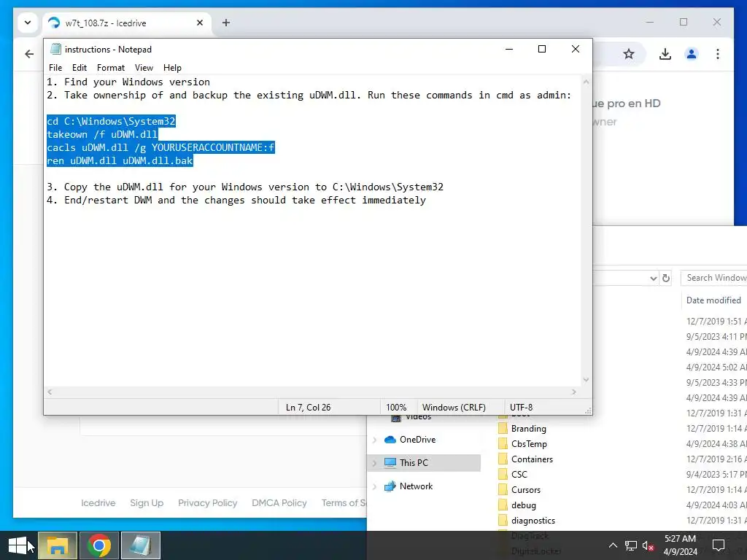Expand This PC in Explorer tree
747x560 pixels.
click(x=375, y=463)
